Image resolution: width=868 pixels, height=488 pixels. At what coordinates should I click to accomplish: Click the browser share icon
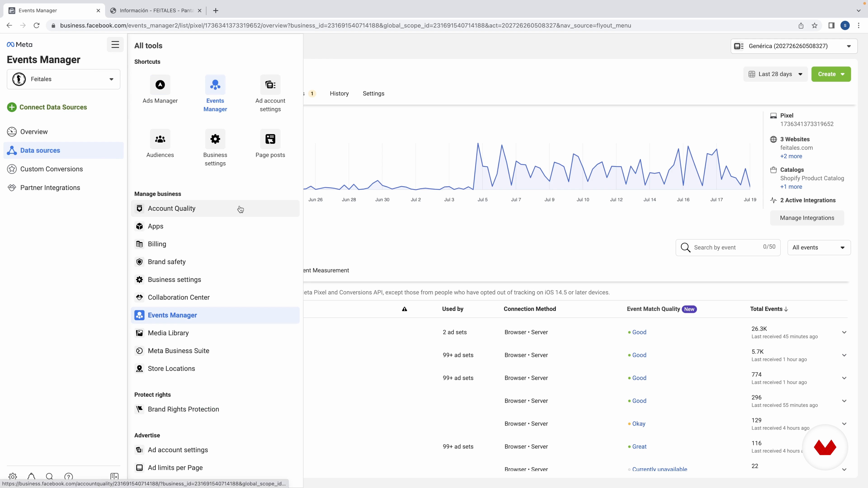pyautogui.click(x=801, y=26)
